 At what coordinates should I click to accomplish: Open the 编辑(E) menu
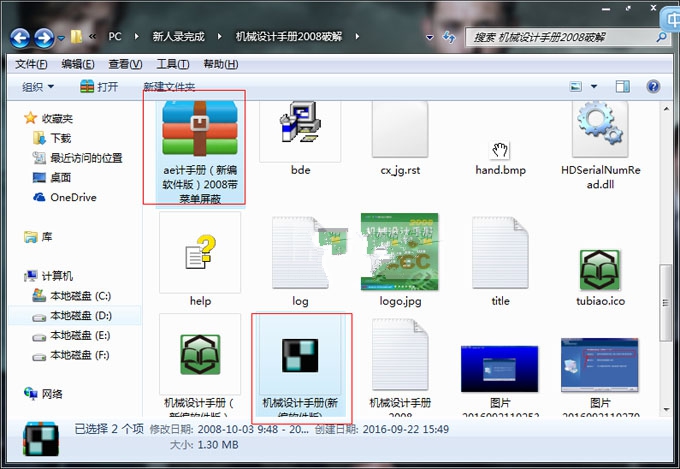[x=78, y=64]
